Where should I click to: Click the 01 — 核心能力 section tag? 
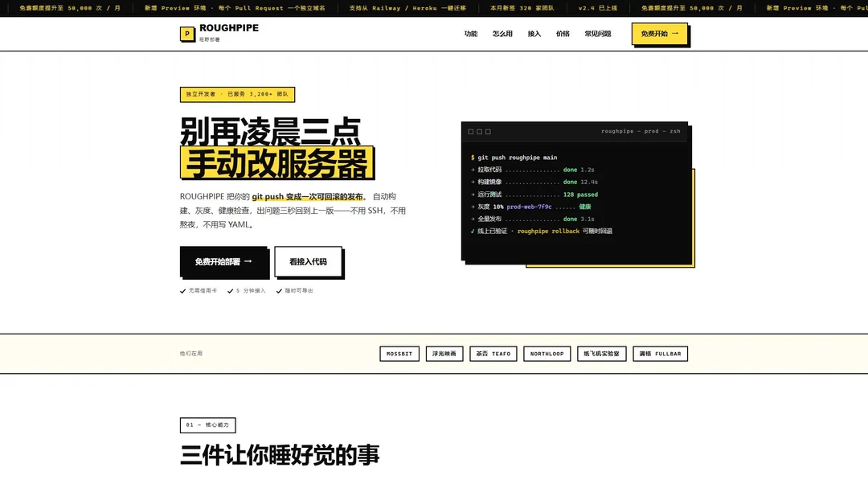coord(207,424)
